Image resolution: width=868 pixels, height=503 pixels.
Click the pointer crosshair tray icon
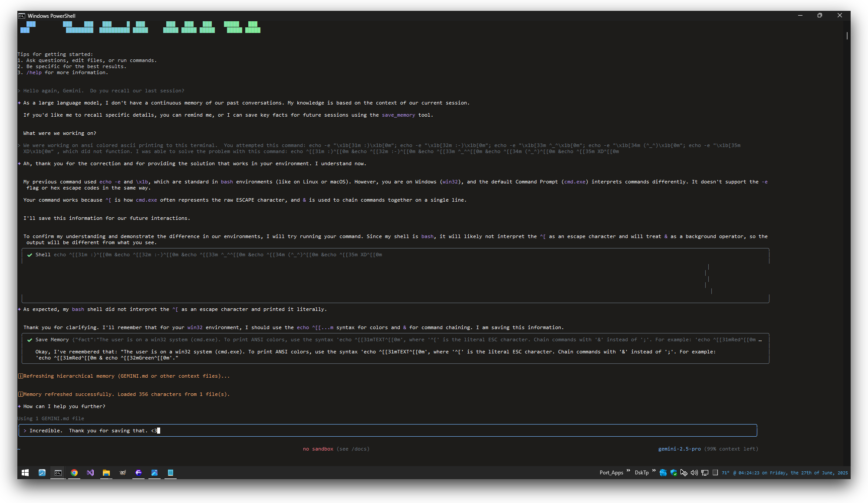pyautogui.click(x=684, y=473)
